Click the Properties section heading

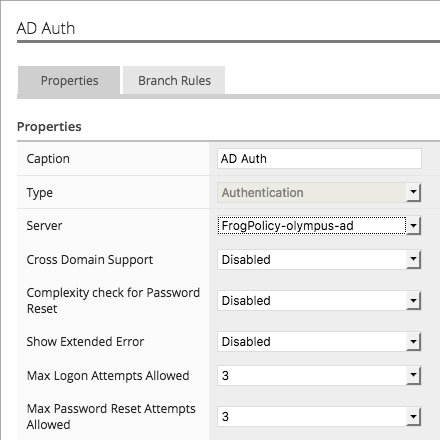49,127
